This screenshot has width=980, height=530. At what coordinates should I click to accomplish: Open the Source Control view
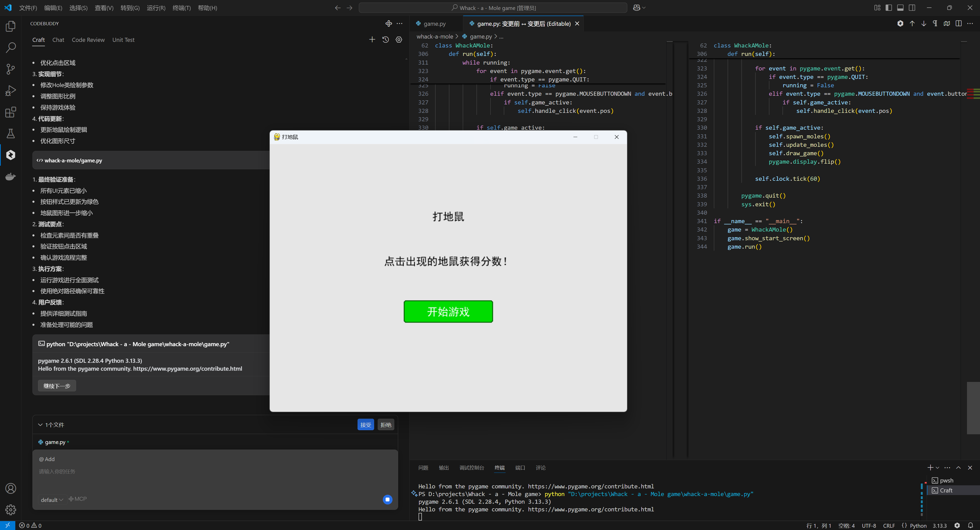[x=11, y=69]
